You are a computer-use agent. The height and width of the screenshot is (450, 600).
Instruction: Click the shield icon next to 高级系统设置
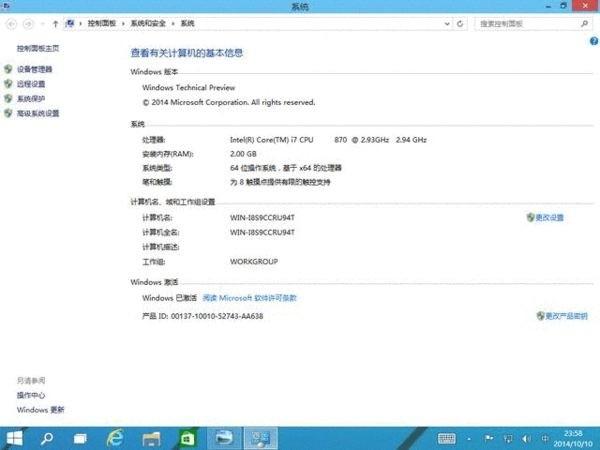click(x=8, y=113)
